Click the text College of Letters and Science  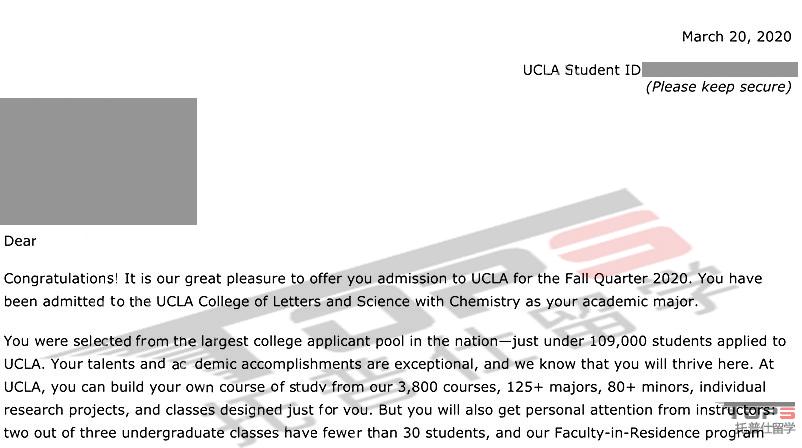(x=304, y=302)
